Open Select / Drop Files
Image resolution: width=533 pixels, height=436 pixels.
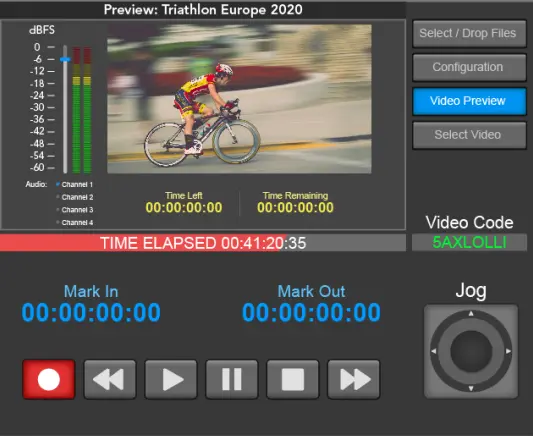(469, 33)
